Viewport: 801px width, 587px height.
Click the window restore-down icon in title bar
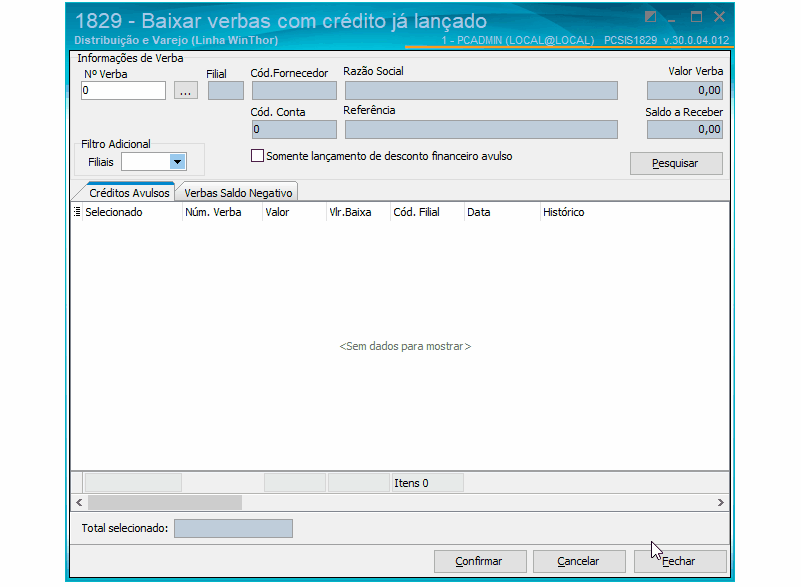tap(650, 17)
